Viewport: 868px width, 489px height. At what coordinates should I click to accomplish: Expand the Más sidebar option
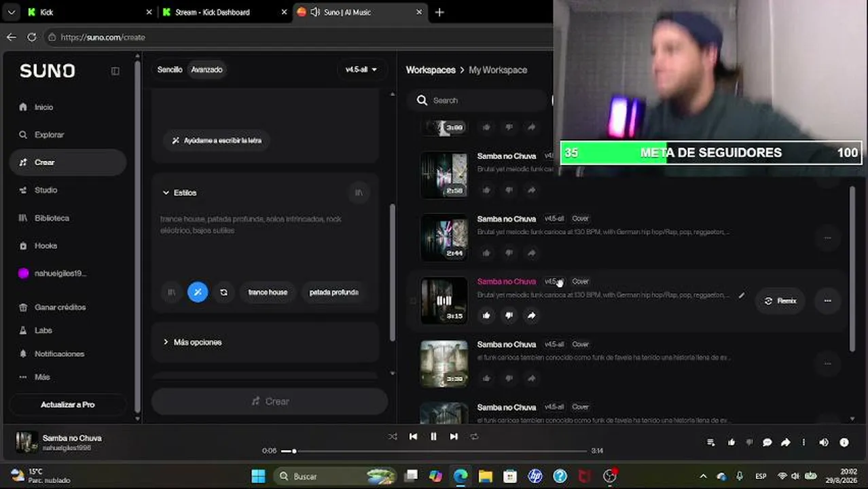pos(42,377)
